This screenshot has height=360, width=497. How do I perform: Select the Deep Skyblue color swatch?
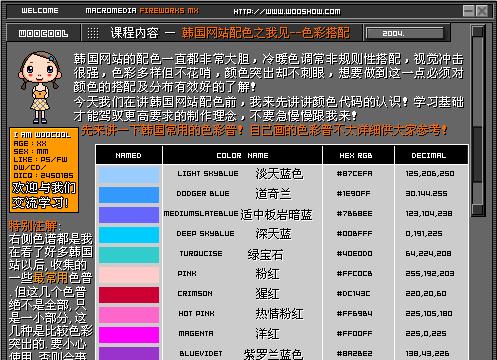129,235
